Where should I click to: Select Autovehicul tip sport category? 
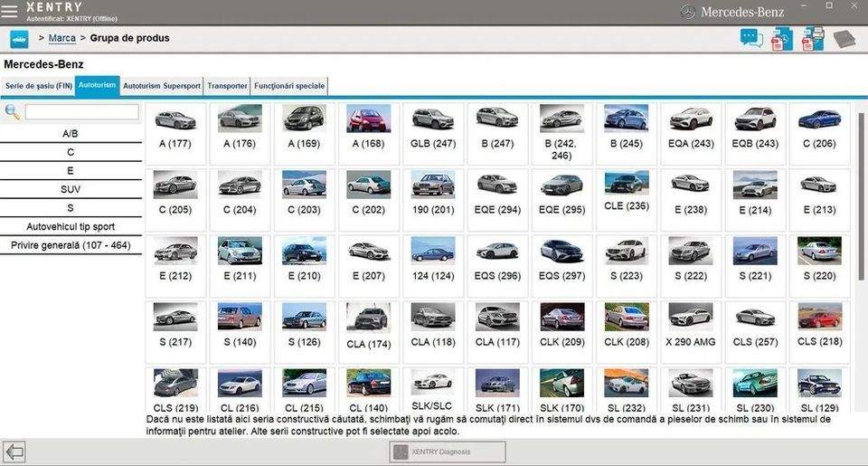click(71, 226)
